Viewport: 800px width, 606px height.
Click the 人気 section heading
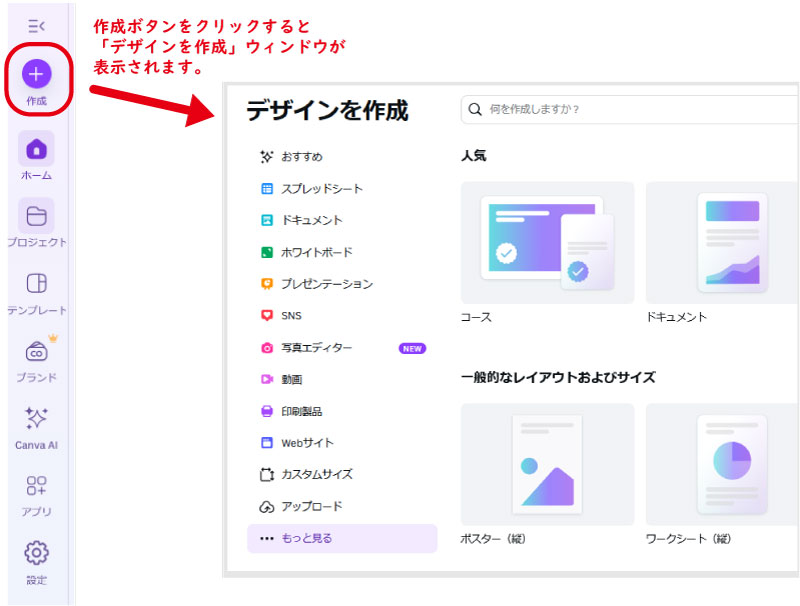click(x=473, y=156)
